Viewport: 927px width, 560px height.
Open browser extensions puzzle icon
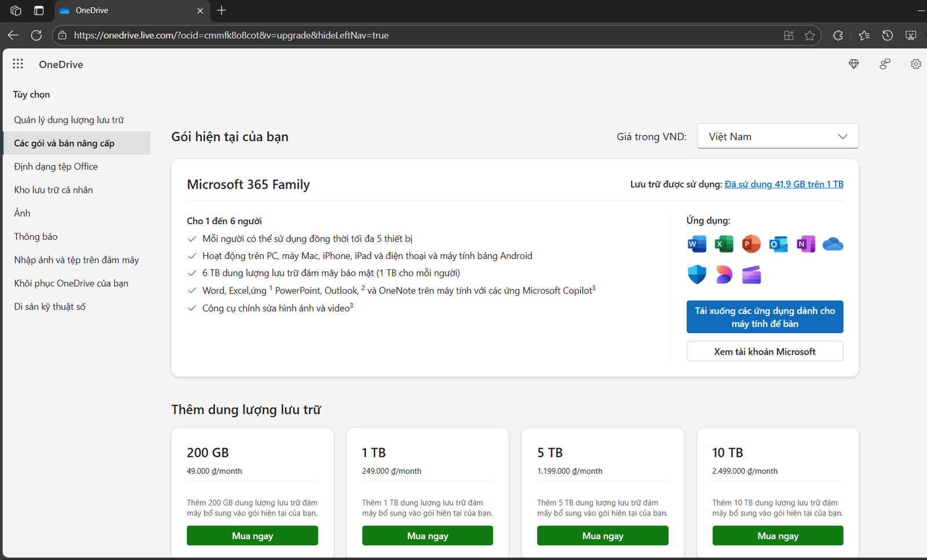coord(838,35)
